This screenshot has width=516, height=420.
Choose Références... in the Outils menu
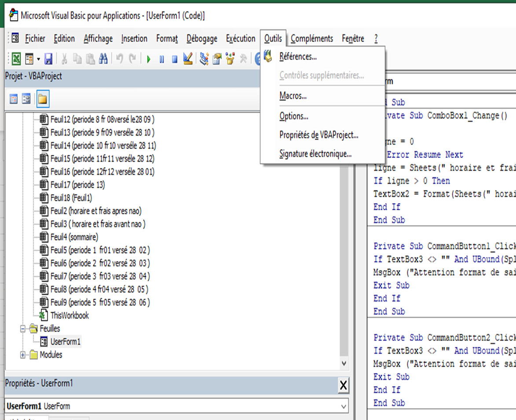pyautogui.click(x=298, y=57)
